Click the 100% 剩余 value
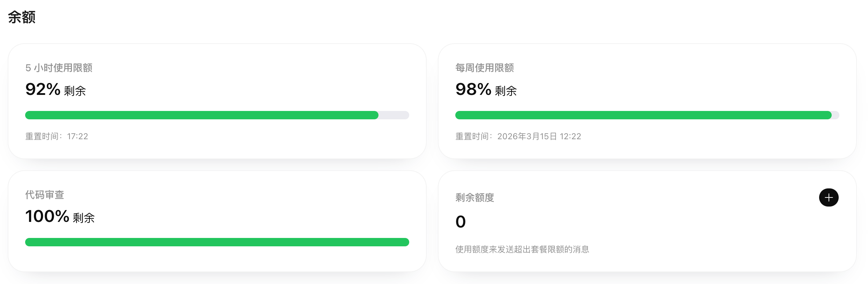This screenshot has width=868, height=284. 60,217
